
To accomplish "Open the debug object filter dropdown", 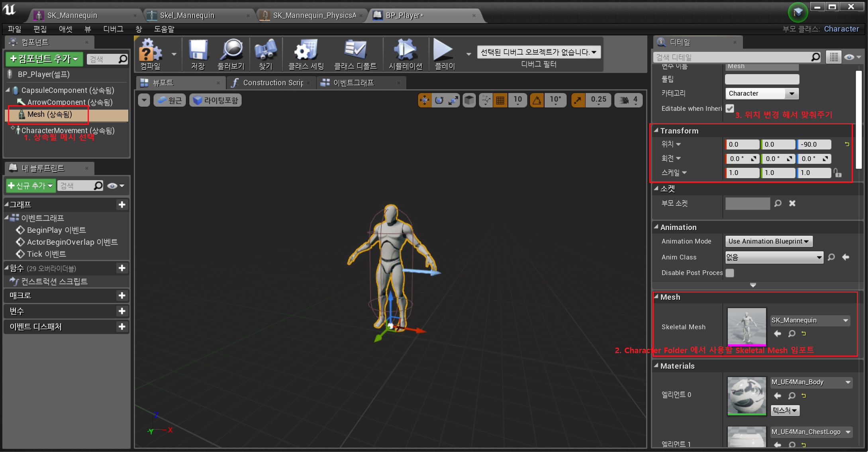I will tap(539, 52).
